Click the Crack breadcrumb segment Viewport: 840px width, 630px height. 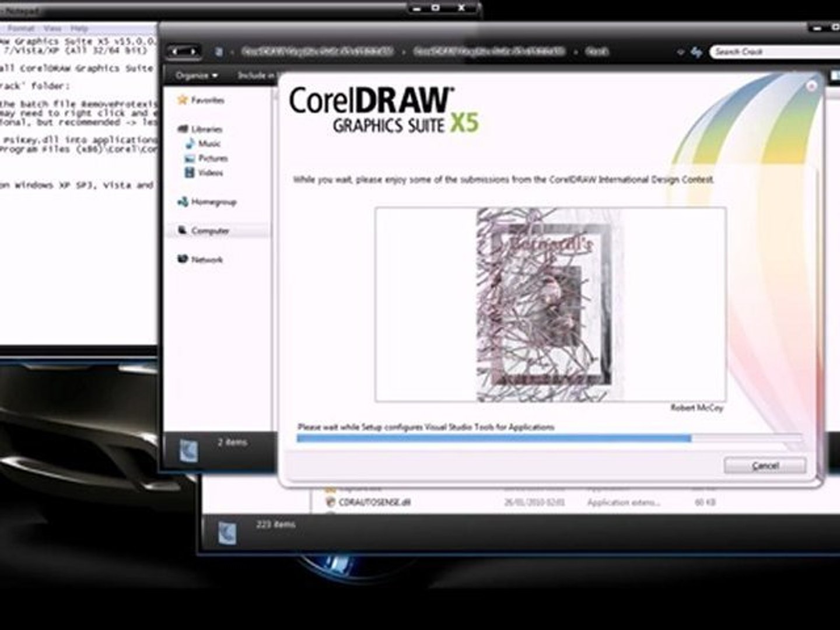click(596, 51)
